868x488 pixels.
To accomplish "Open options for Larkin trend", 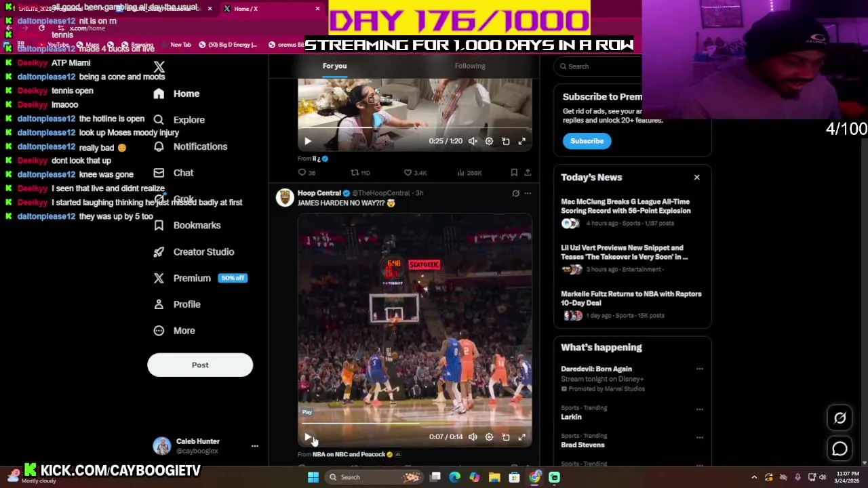I will 699,409.
